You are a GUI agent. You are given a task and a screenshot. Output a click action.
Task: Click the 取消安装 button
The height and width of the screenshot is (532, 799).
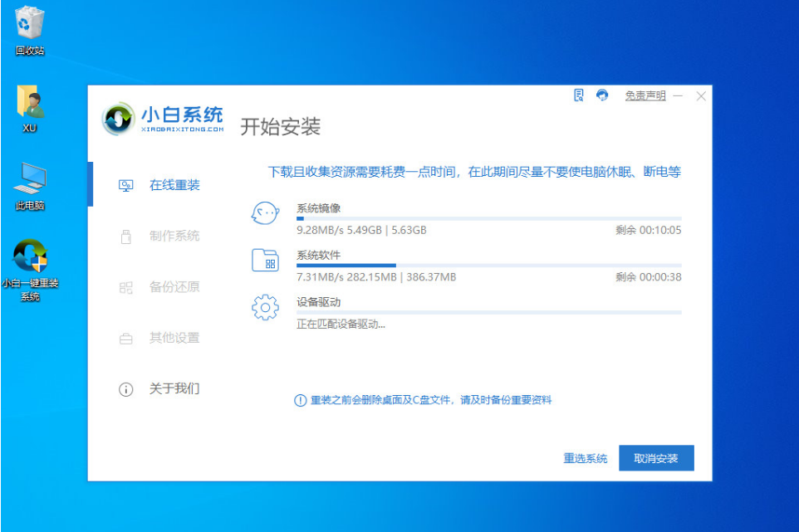655,458
